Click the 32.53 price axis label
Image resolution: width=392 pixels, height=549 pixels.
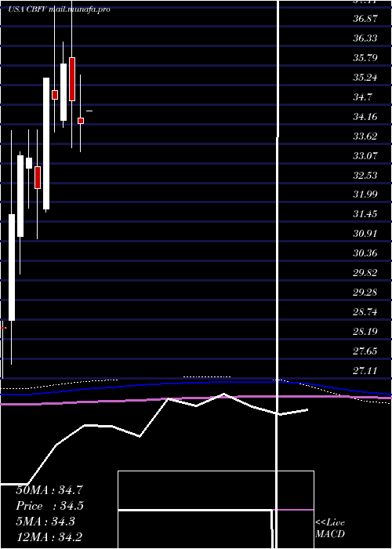[365, 175]
